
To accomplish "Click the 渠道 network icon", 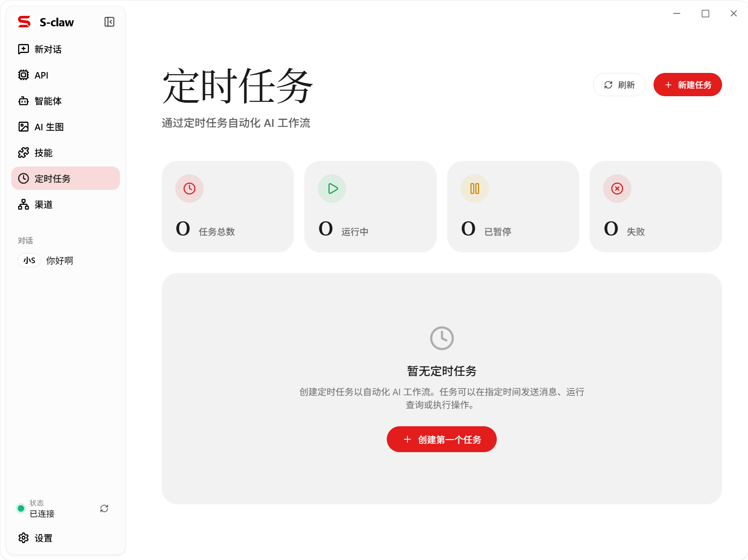I will click(23, 204).
